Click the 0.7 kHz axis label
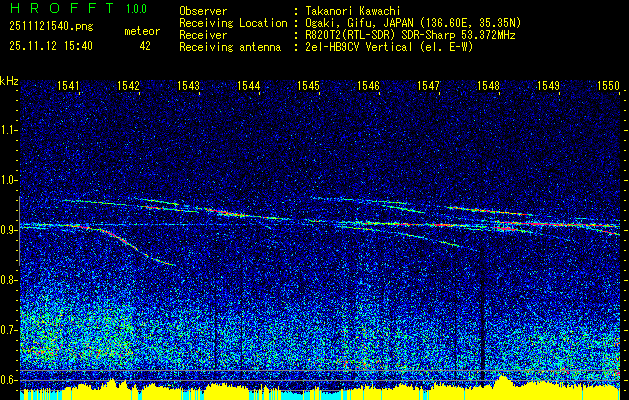The height and width of the screenshot is (400, 629). point(8,330)
